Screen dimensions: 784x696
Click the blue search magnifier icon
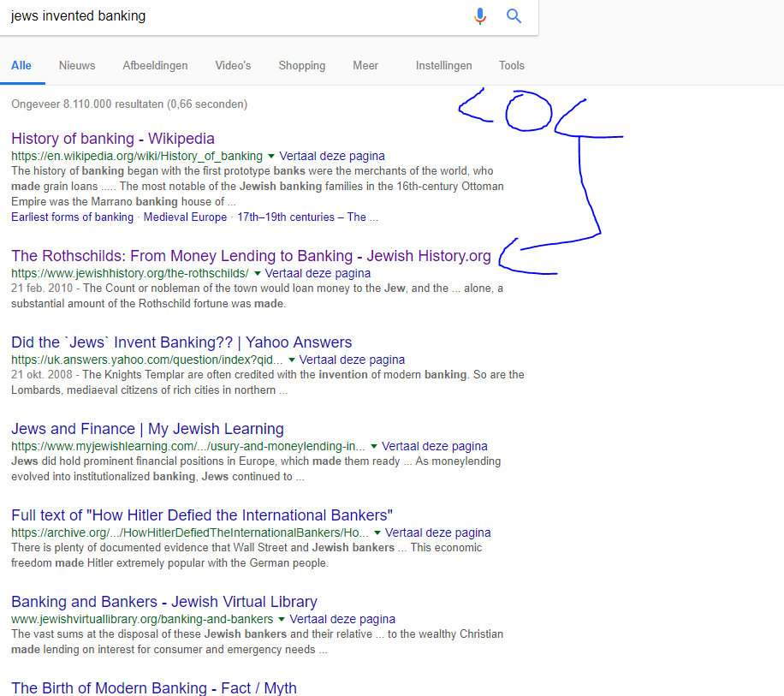(x=514, y=16)
